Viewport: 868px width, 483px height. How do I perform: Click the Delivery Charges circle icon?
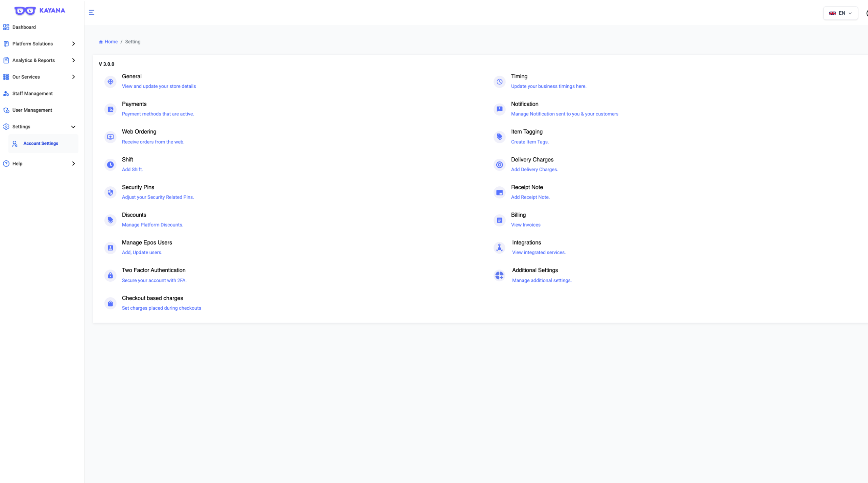[x=499, y=165]
